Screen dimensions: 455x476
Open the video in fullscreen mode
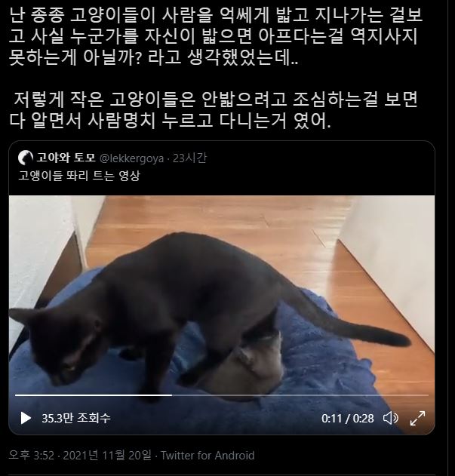tap(417, 418)
